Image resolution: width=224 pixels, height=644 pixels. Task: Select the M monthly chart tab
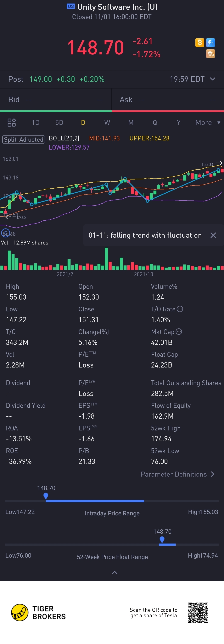131,123
